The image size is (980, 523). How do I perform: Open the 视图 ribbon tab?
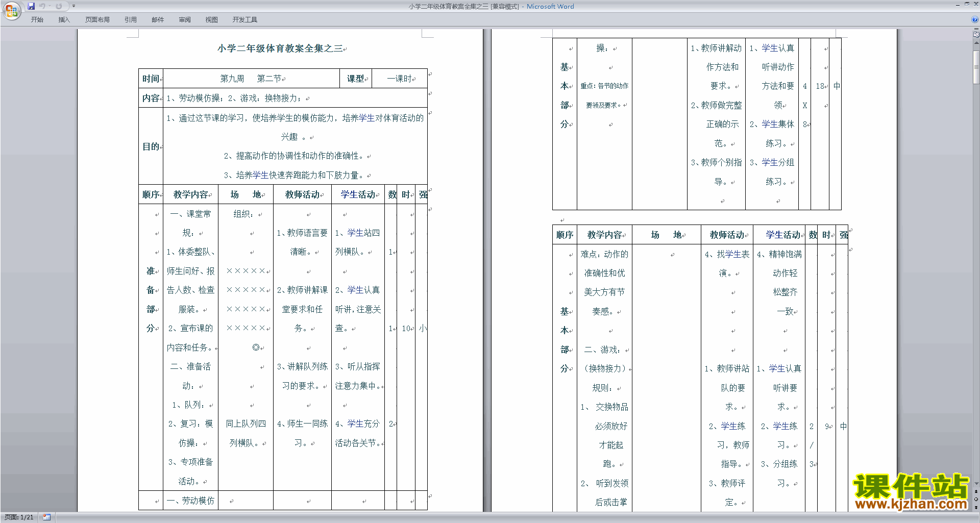[211, 20]
